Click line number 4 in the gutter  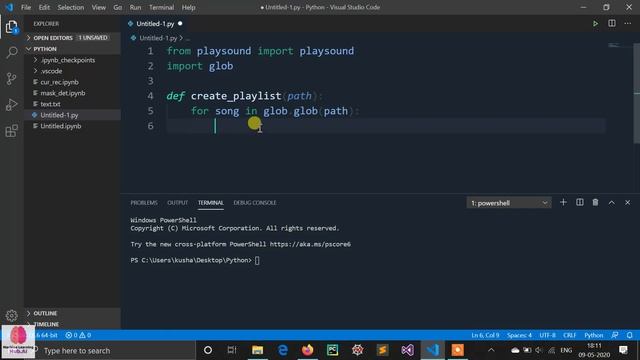tap(150, 96)
